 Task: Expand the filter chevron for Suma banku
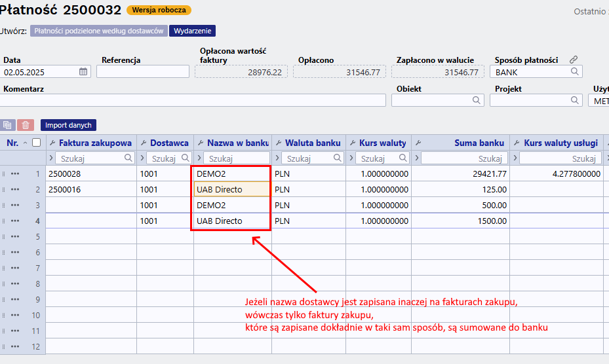tap(417, 158)
